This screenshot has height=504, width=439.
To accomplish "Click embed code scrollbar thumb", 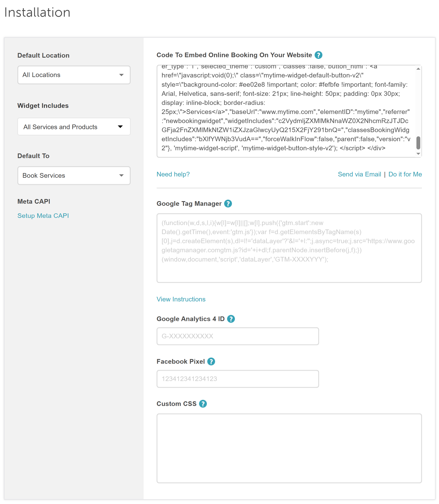I will [x=418, y=143].
